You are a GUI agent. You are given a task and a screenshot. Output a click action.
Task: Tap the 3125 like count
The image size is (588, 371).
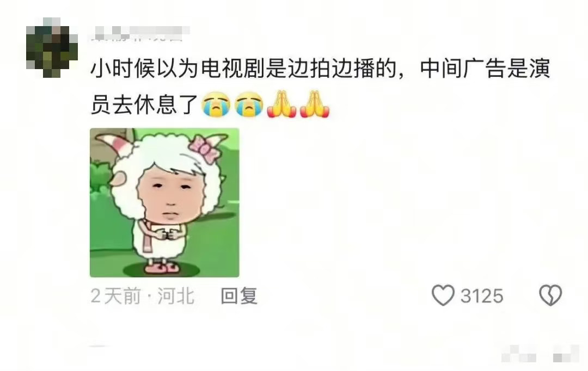pos(482,296)
